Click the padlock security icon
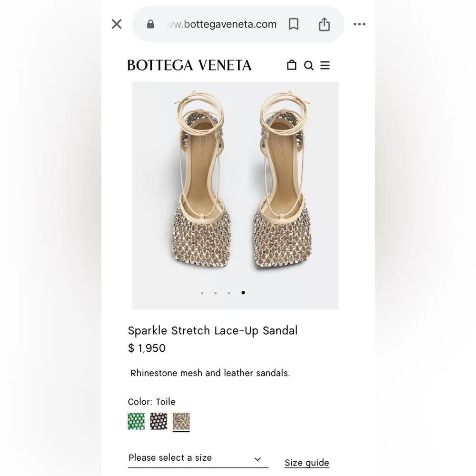Image resolution: width=476 pixels, height=476 pixels. [x=149, y=24]
